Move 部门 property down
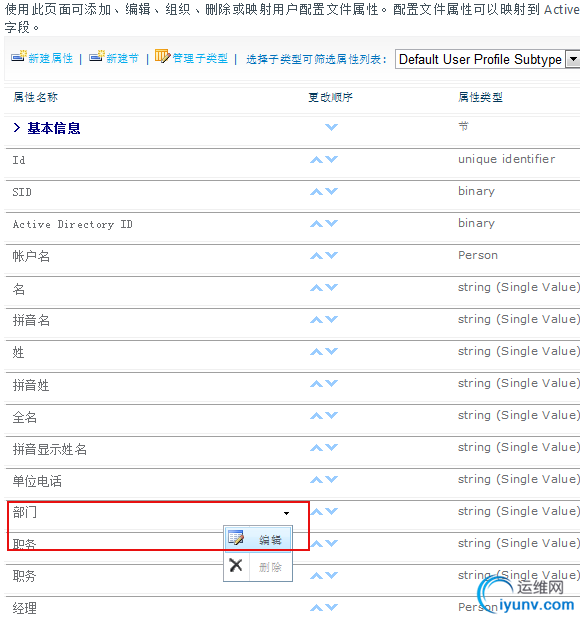Screen dimensions: 580x621 332,512
